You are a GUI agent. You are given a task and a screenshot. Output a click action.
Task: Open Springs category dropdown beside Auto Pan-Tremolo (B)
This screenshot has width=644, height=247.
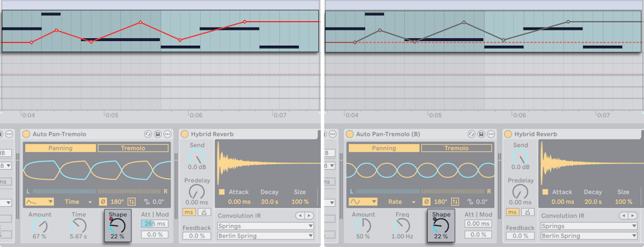(589, 226)
